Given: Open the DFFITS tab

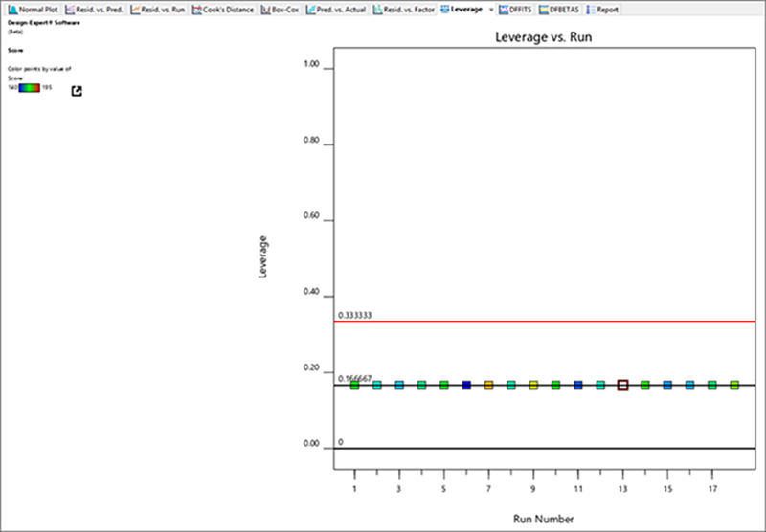Looking at the screenshot, I should pos(516,10).
